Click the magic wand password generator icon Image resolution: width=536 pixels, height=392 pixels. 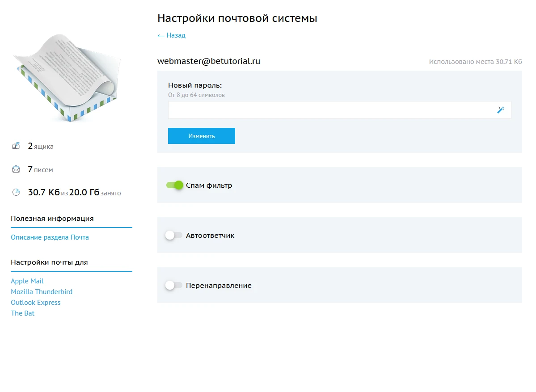coord(500,110)
